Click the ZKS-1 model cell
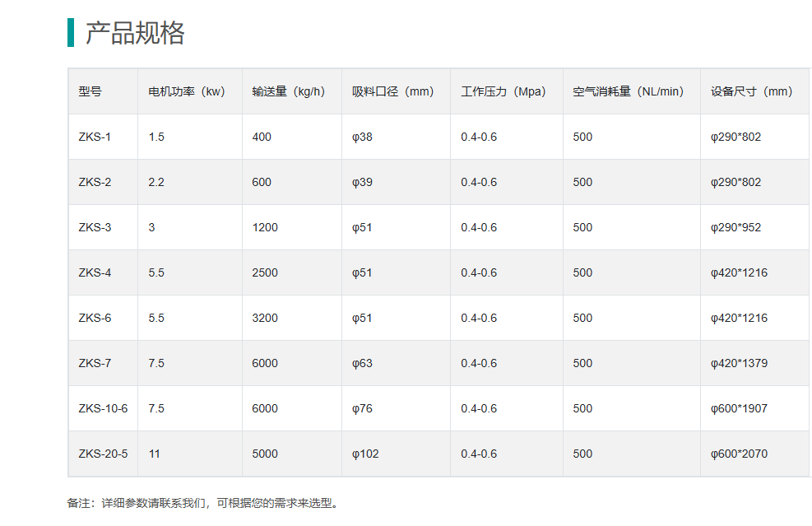This screenshot has width=812, height=526. pos(95,137)
